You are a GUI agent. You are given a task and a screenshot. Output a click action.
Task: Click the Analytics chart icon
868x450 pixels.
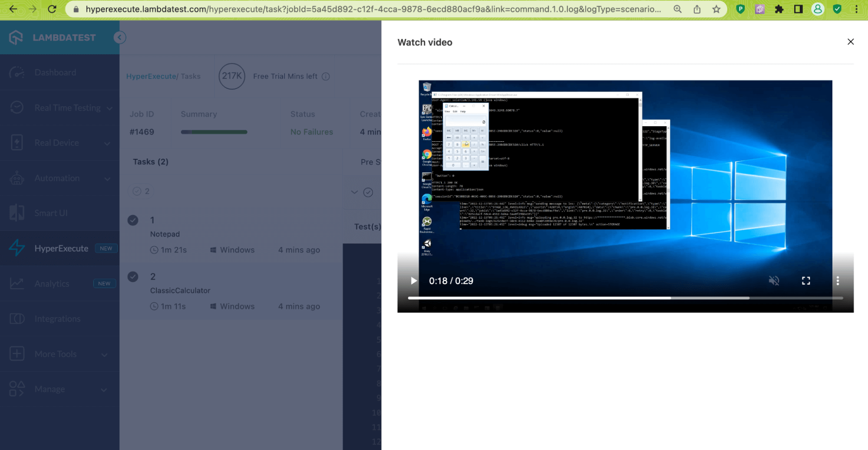[x=17, y=283]
